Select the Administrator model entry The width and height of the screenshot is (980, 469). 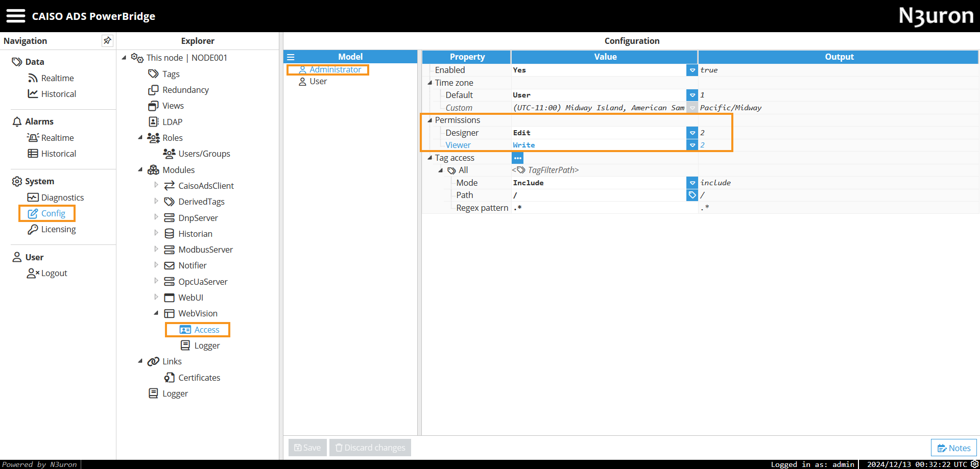pyautogui.click(x=335, y=69)
